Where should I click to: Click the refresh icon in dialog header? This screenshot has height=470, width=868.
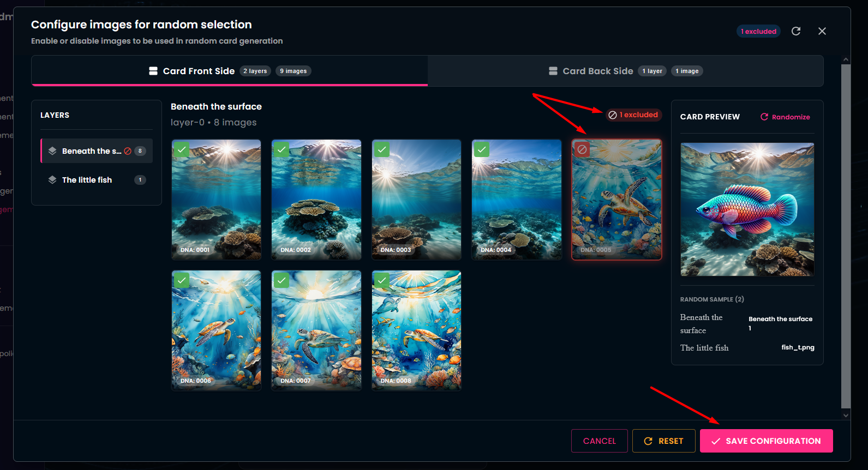click(796, 31)
